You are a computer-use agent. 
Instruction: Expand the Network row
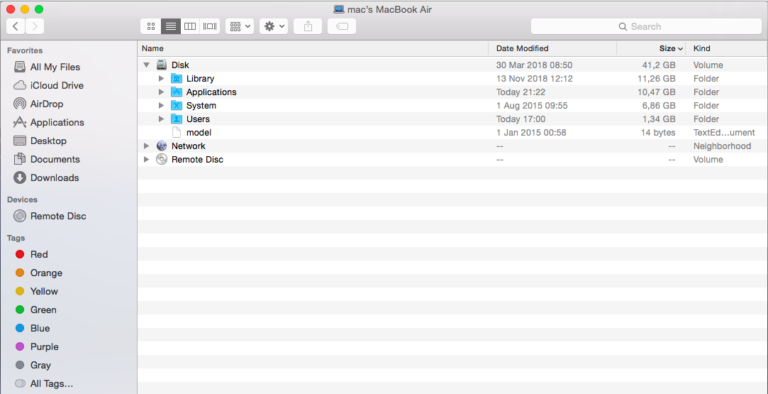(x=146, y=146)
